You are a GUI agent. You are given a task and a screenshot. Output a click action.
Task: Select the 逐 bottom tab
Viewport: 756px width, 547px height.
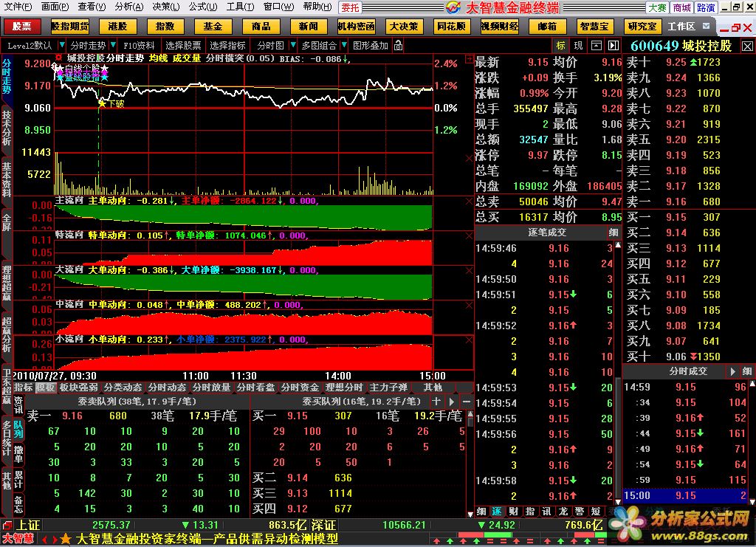(x=497, y=512)
